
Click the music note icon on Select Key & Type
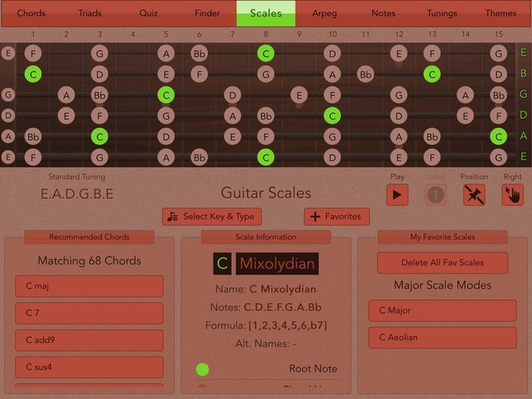click(x=173, y=216)
